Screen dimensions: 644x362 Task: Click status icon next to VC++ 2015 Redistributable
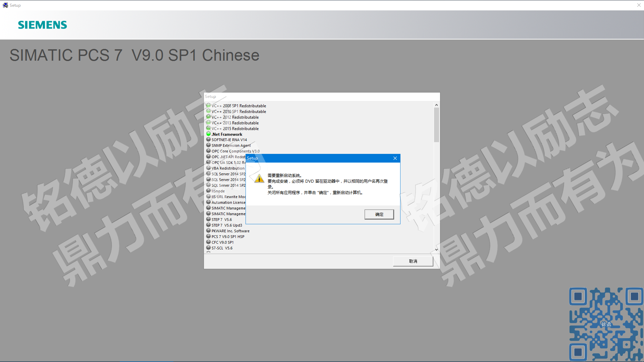pos(208,128)
